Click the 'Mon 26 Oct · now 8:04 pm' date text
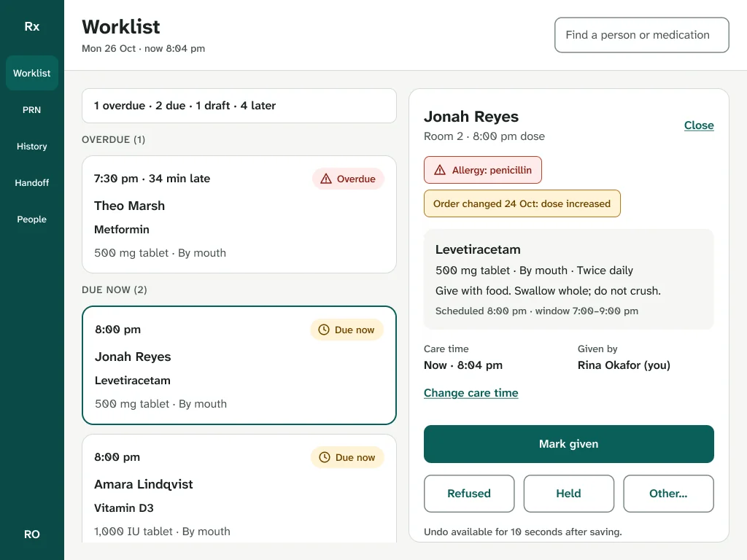Viewport: 747px width, 560px height. (144, 49)
